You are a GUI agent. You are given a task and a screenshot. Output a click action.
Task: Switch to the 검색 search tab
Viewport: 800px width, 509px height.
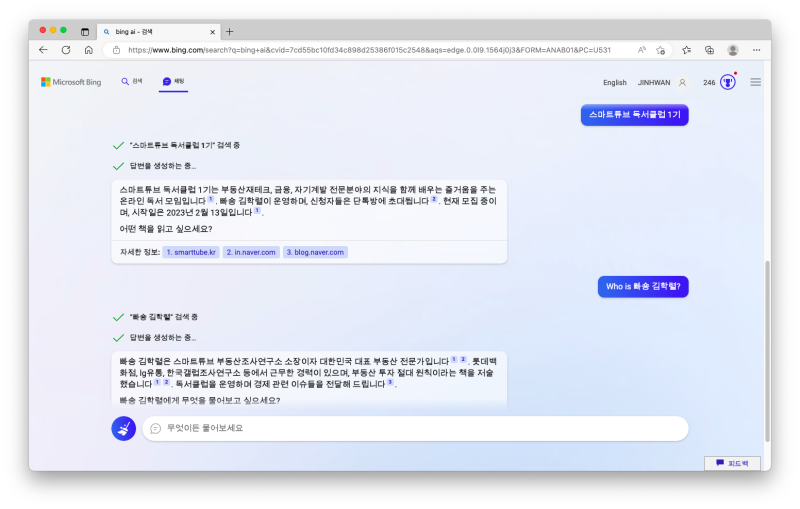tap(132, 82)
